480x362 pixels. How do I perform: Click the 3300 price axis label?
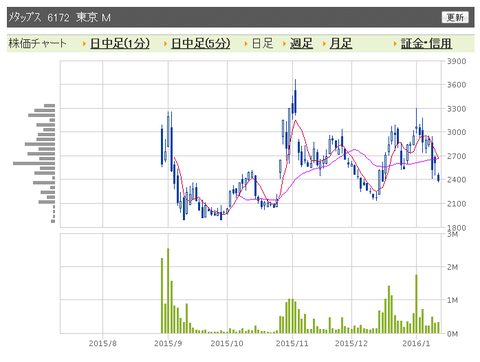[x=456, y=109]
